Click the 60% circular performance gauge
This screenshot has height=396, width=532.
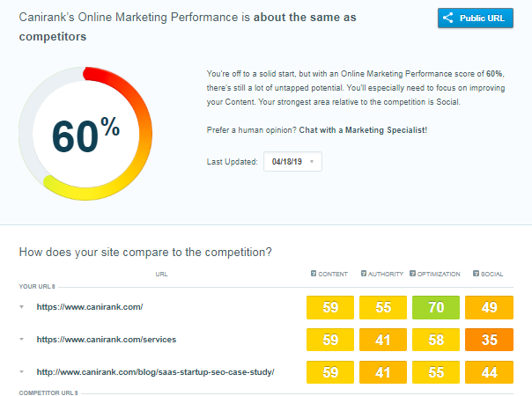[x=85, y=134]
